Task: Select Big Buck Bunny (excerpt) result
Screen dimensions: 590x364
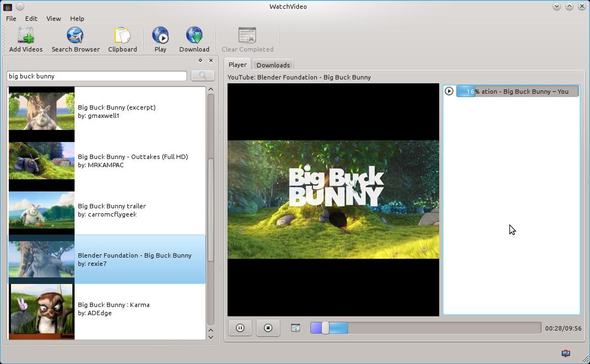Action: click(106, 112)
